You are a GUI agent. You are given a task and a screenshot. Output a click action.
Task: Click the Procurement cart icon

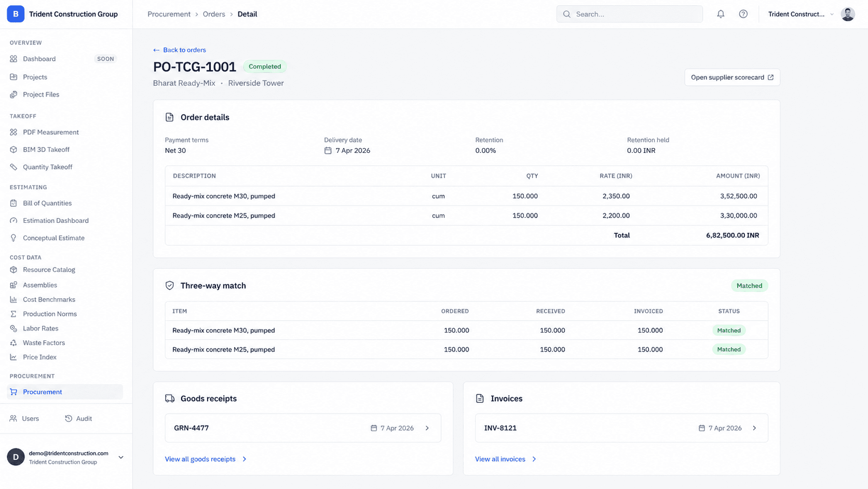(13, 392)
